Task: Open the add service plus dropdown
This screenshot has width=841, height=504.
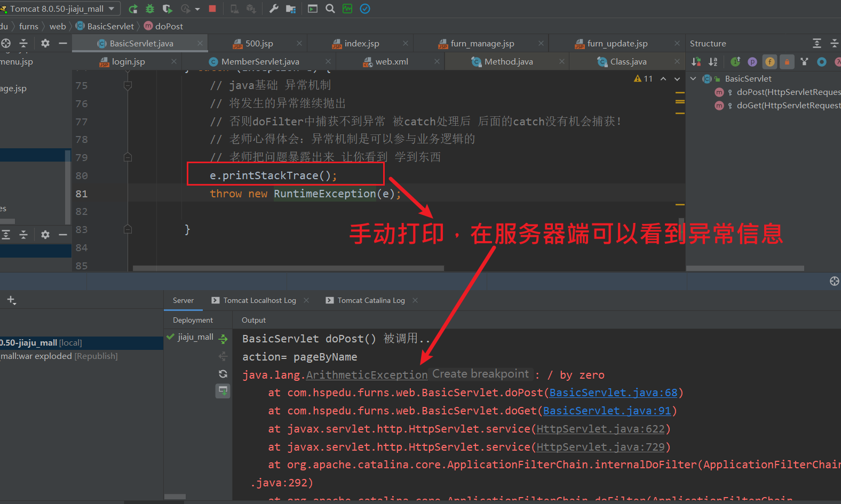Action: click(x=11, y=300)
